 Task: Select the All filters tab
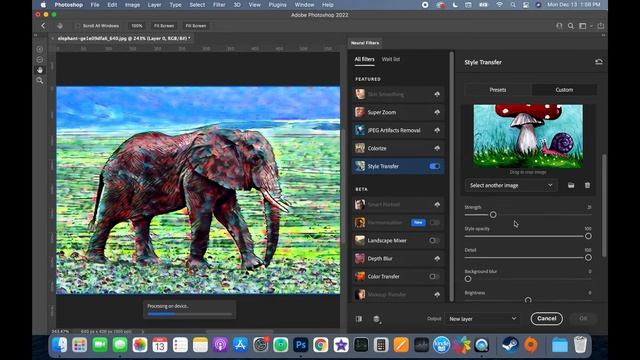coord(364,59)
